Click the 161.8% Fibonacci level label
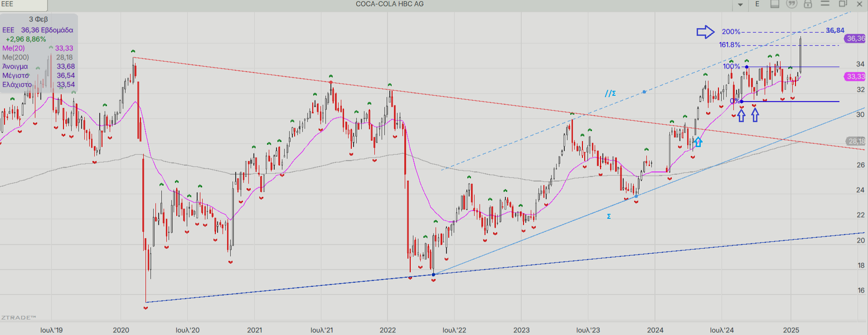Image resolution: width=868 pixels, height=335 pixels. [729, 44]
